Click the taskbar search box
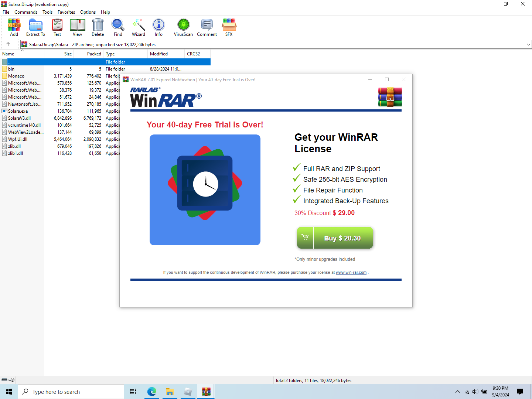Viewport: 532px width, 399px height. coord(71,392)
